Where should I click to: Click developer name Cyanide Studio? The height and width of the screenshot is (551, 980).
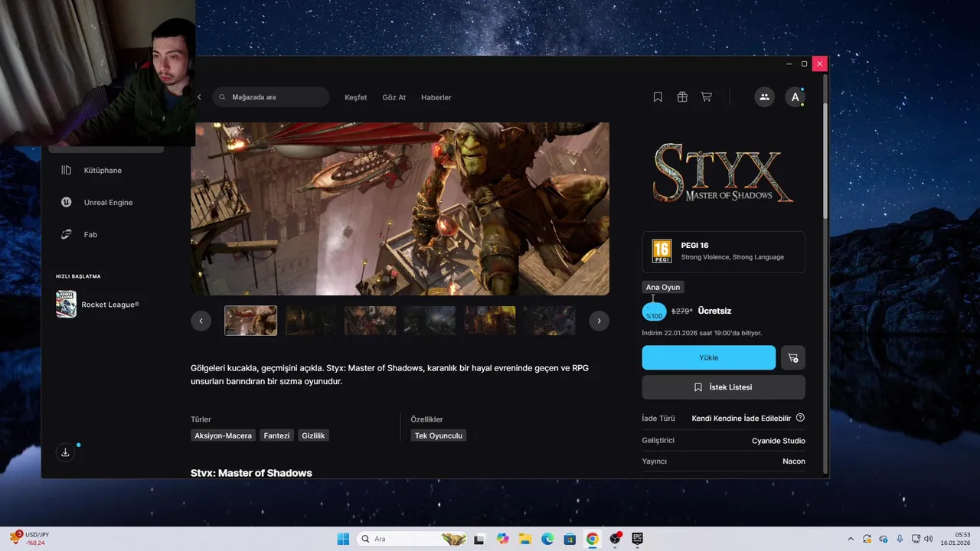(778, 441)
